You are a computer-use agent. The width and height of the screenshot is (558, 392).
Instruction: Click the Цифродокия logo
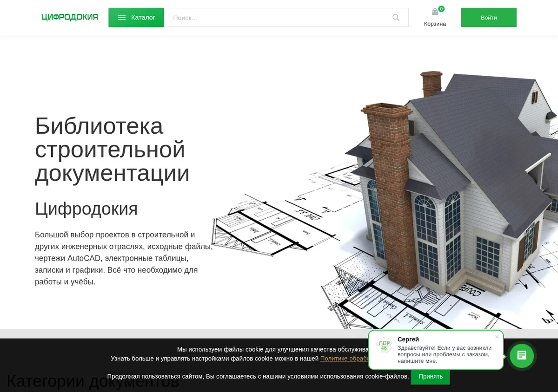click(70, 17)
